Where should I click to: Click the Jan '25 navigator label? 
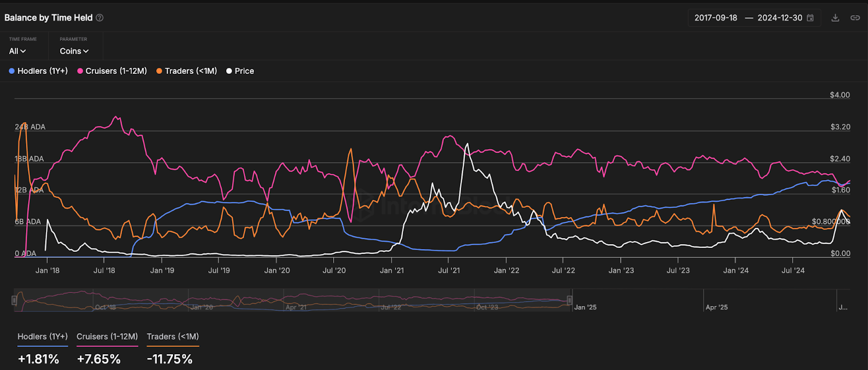coord(585,307)
